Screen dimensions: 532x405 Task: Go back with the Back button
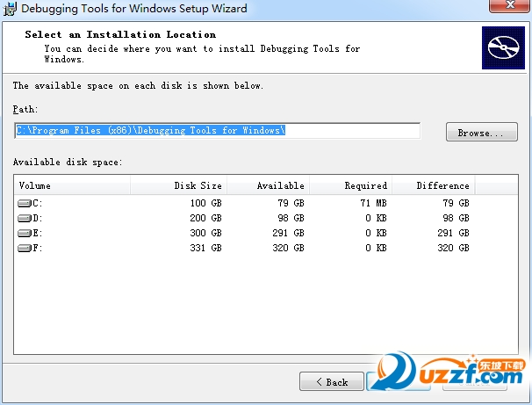click(332, 381)
